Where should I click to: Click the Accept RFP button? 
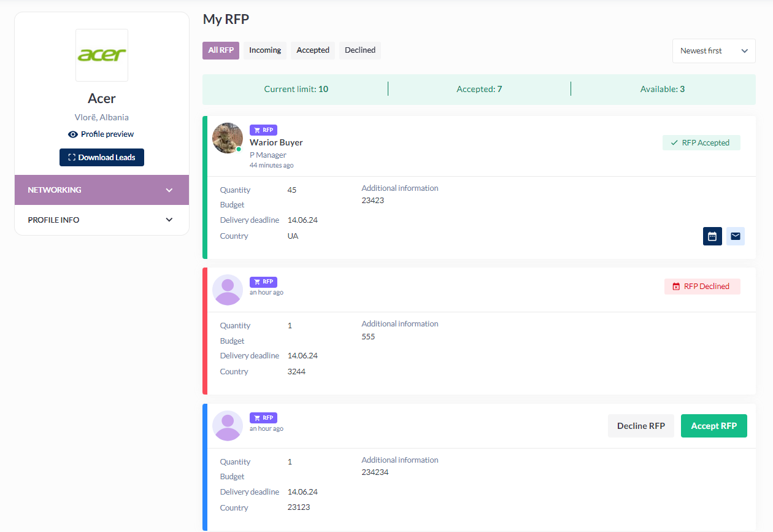(x=713, y=426)
